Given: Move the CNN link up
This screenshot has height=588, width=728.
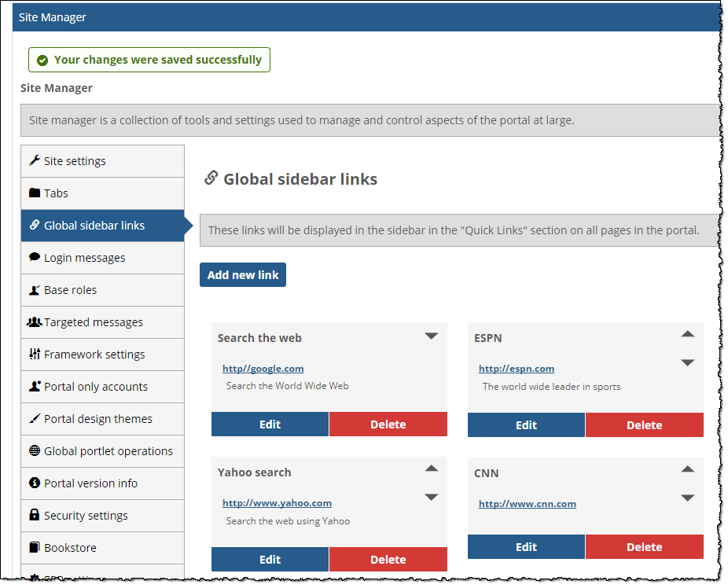Looking at the screenshot, I should 688,469.
